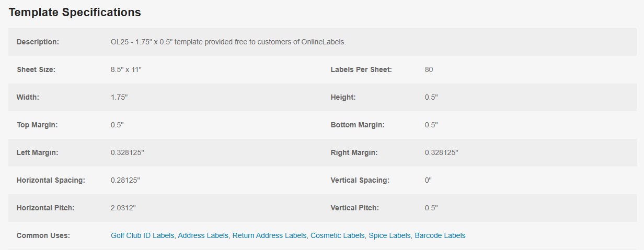This screenshot has width=644, height=250.
Task: Open the Spice Labels link
Action: 389,235
